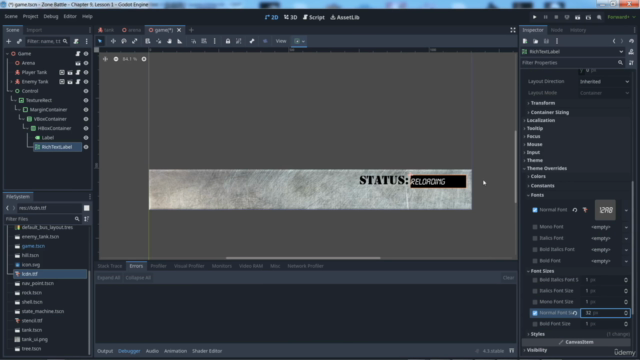Screen dimensions: 640x360
Task: Collapse the Theme Overrides section
Action: (x=546, y=168)
